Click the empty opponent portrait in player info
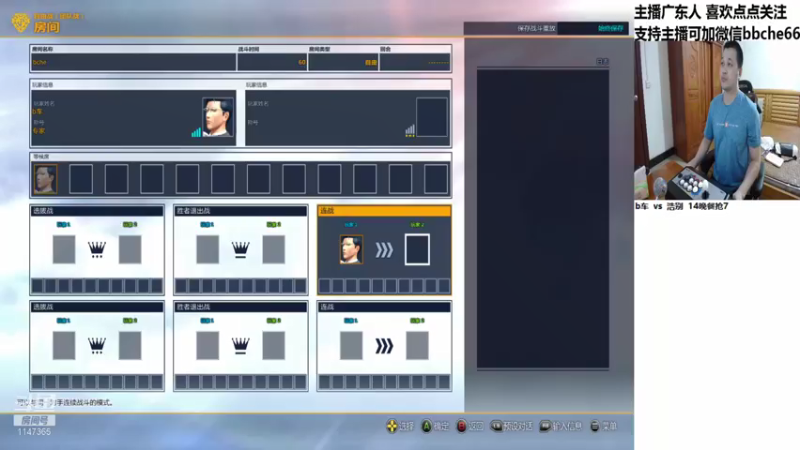This screenshot has height=450, width=800. 432,117
